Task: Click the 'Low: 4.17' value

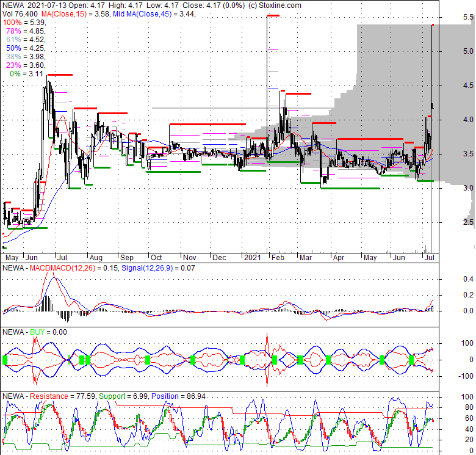Action: click(162, 5)
